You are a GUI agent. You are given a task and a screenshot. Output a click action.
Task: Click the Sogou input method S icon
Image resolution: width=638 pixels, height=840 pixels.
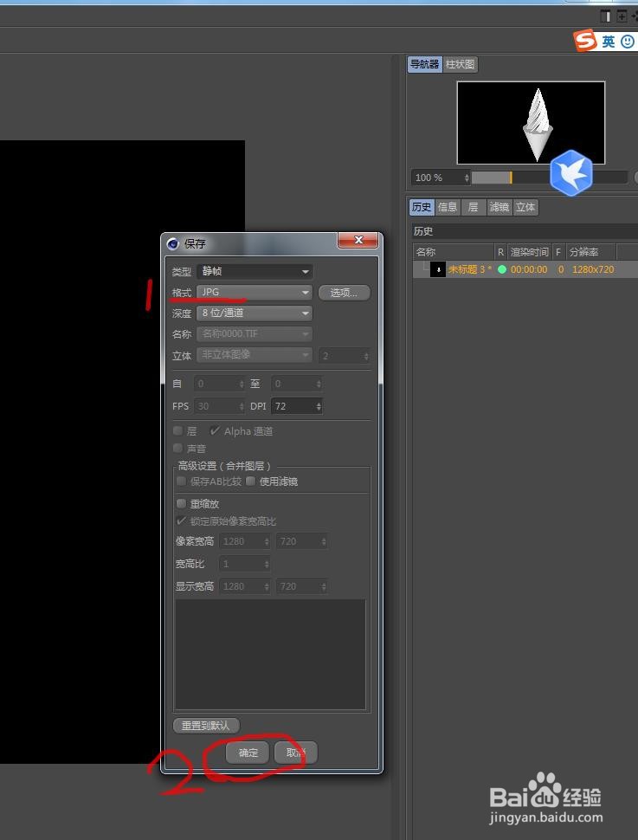(x=585, y=40)
